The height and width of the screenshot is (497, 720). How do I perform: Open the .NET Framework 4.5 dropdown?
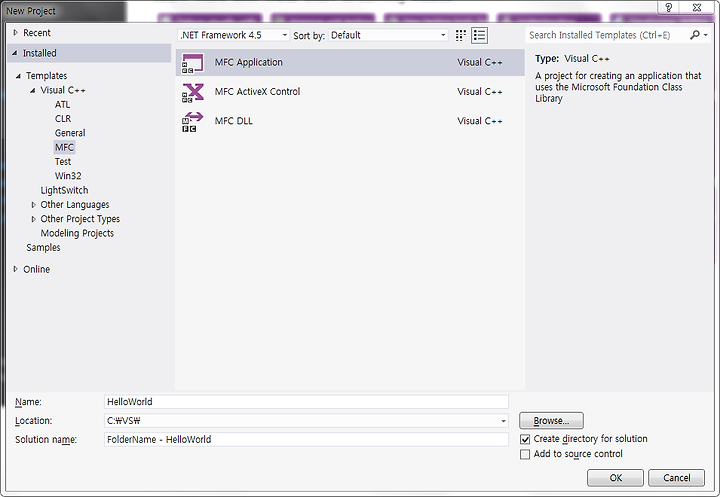click(233, 35)
